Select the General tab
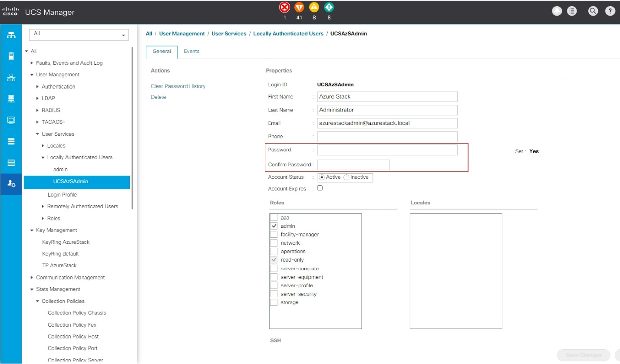The width and height of the screenshot is (620, 364). [x=162, y=52]
